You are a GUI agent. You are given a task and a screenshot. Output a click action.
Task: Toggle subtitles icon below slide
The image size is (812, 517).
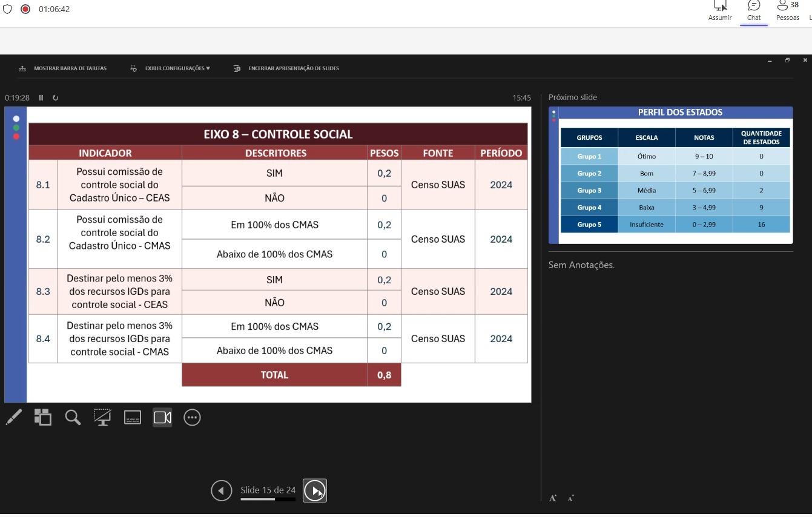coord(132,417)
